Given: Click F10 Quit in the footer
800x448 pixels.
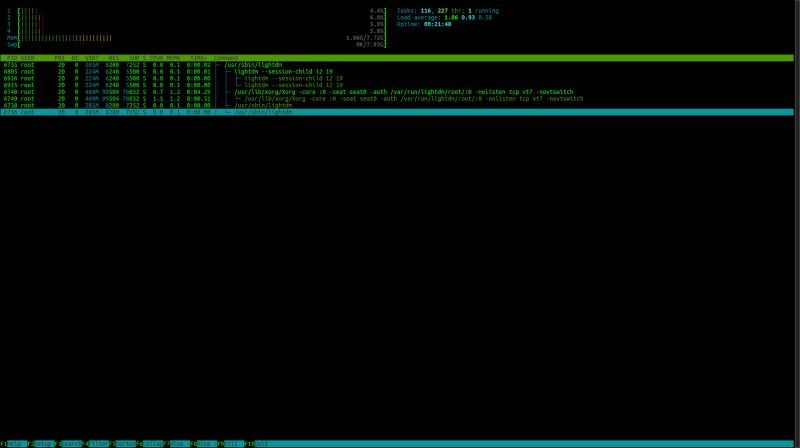Looking at the screenshot, I should point(258,444).
